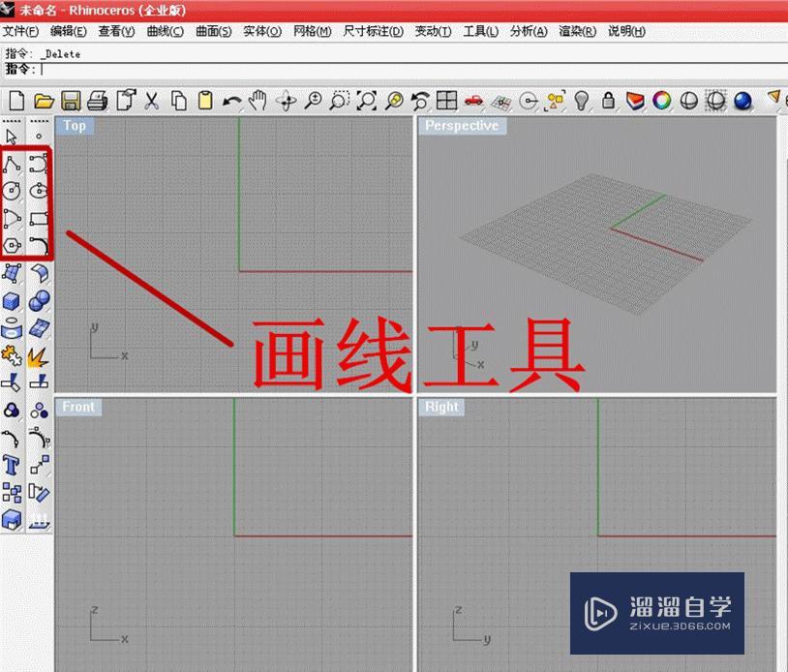Viewport: 788px width, 672px height.
Task: Click the Zoom extents icon
Action: click(366, 101)
